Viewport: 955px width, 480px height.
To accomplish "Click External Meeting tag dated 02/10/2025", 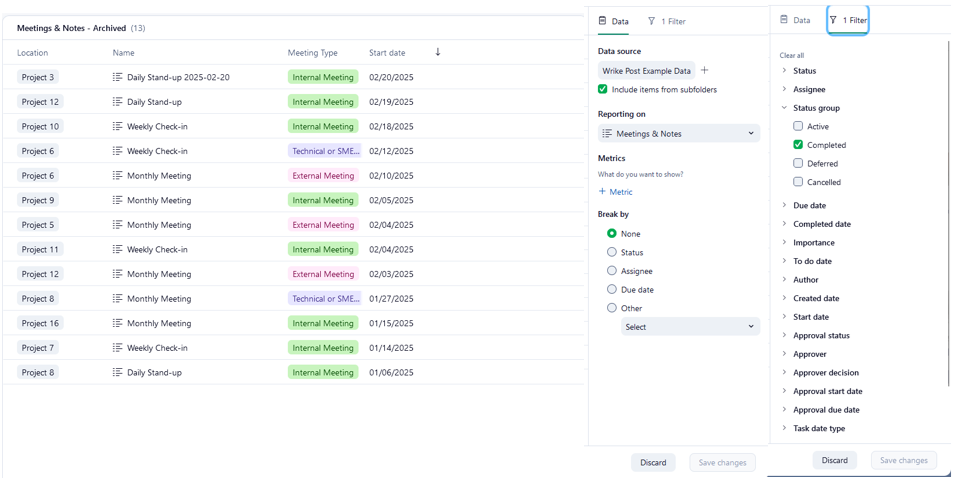I will 323,175.
